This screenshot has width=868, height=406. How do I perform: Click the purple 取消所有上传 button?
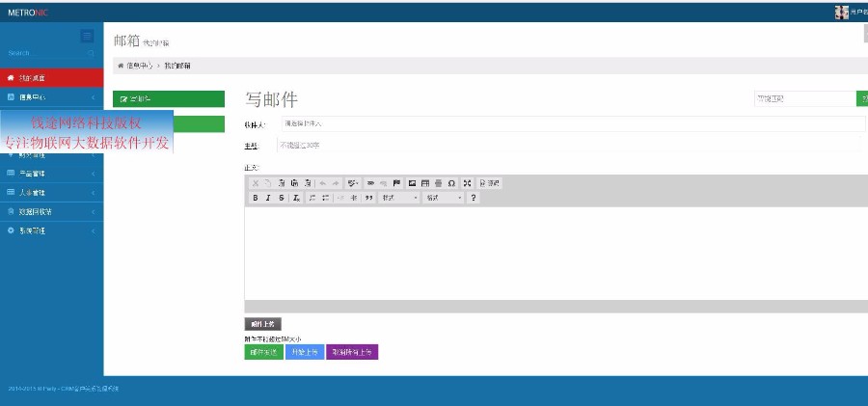(352, 352)
